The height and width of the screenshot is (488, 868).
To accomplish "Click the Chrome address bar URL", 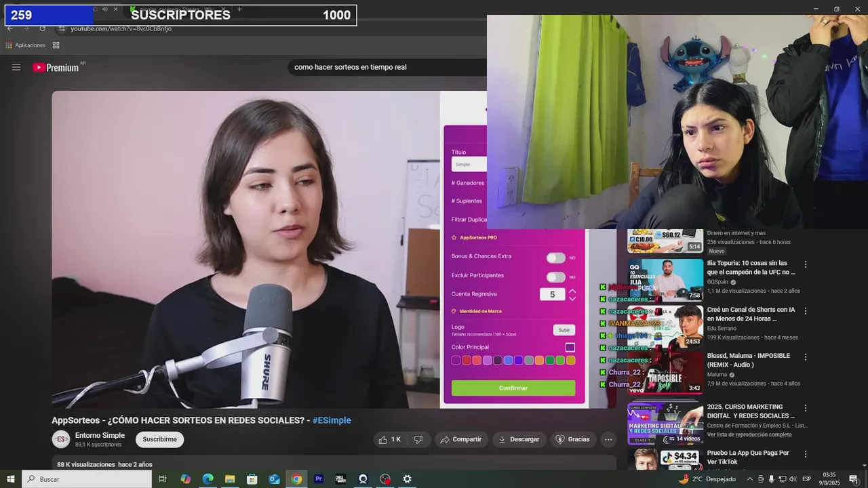I will pos(121,28).
